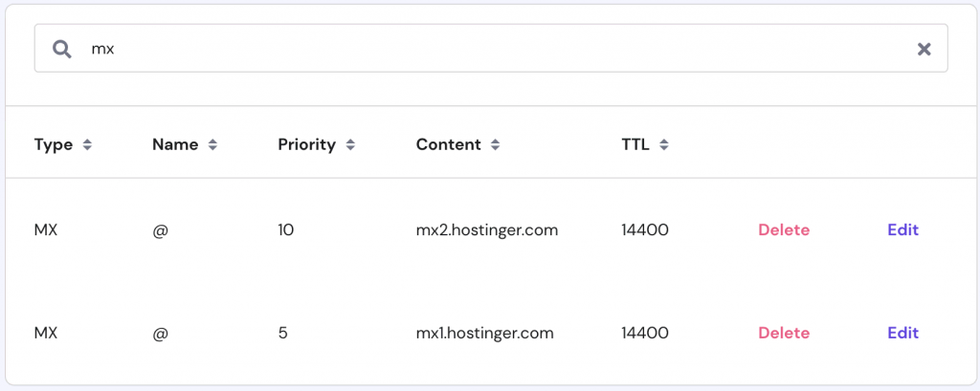This screenshot has height=391, width=980.
Task: Click the priority 10 cell
Action: click(286, 230)
